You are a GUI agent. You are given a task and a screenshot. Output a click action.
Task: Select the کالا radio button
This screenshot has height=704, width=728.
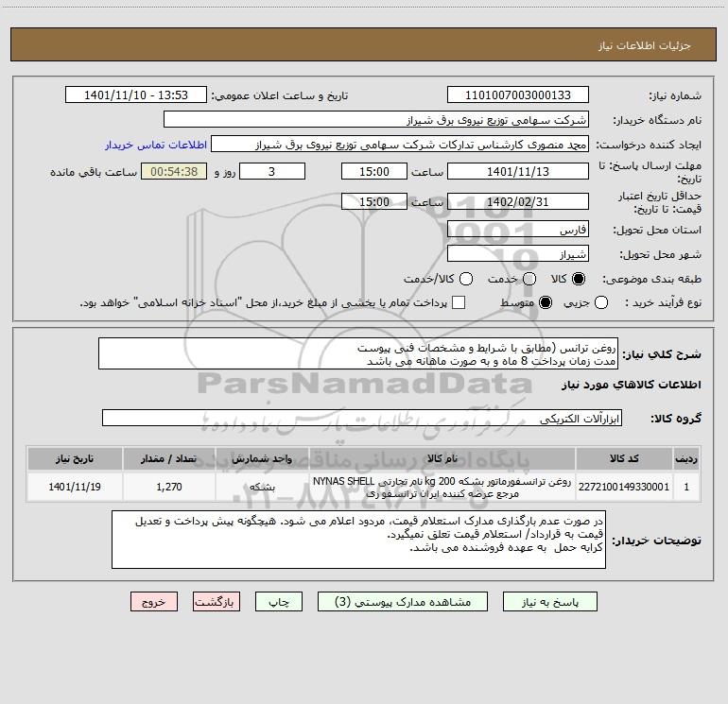[579, 279]
